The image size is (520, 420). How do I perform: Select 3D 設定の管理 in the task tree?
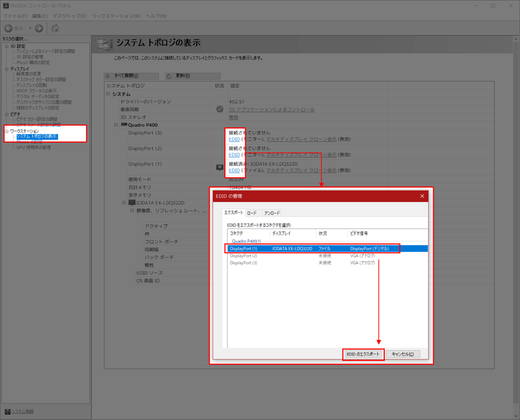(30, 57)
